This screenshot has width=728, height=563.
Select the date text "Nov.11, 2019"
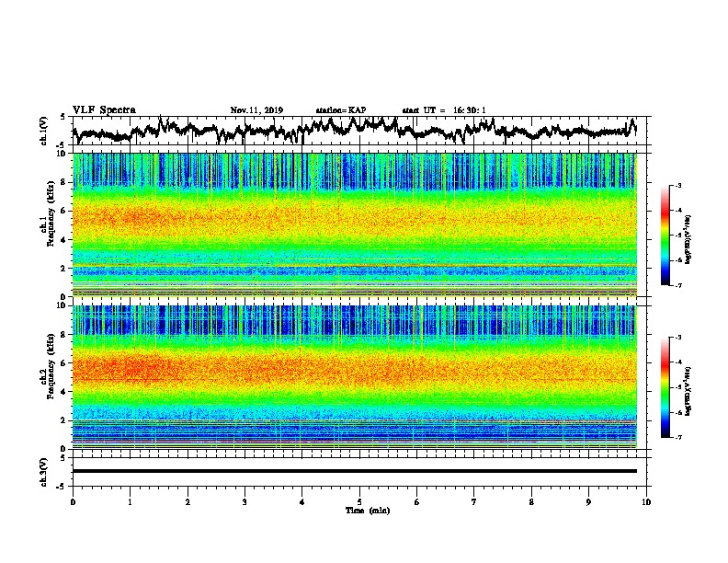pyautogui.click(x=256, y=110)
